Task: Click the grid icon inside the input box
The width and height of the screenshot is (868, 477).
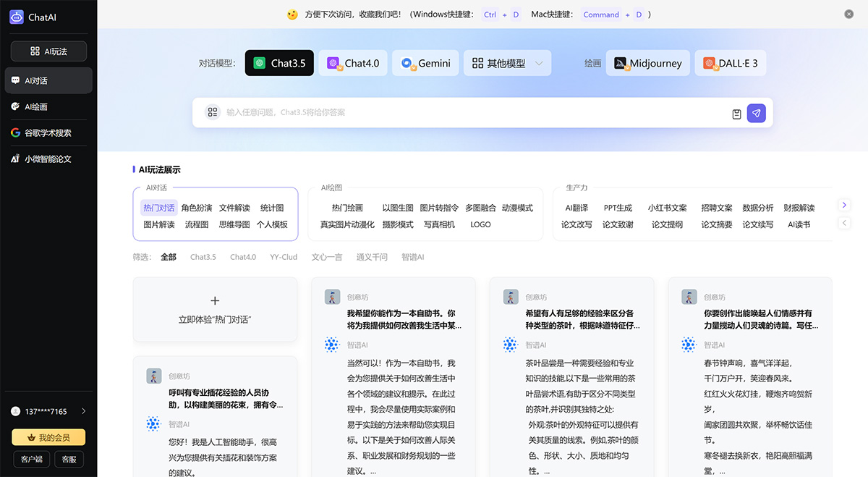Action: (x=213, y=113)
